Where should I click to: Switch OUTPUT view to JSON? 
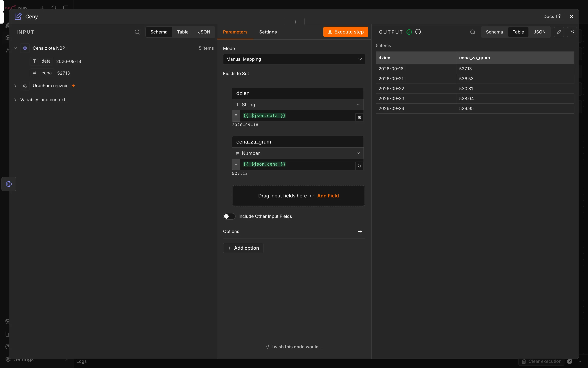(539, 32)
